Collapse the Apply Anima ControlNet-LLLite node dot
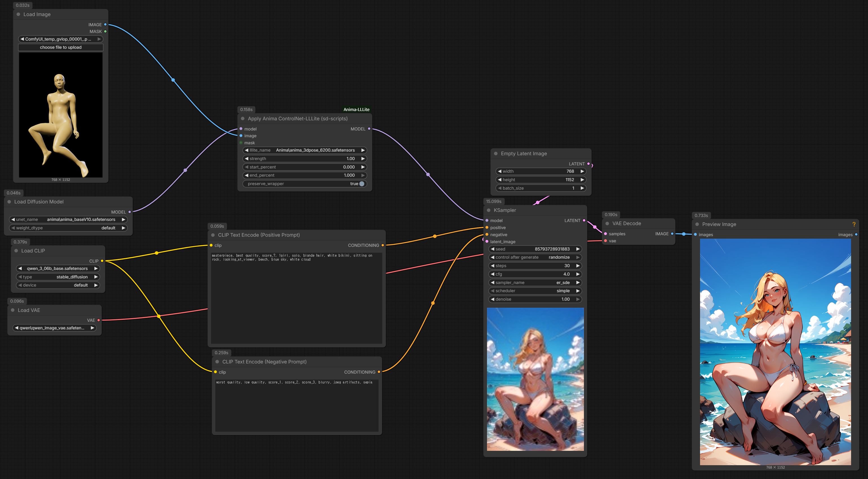This screenshot has width=868, height=479. tap(243, 119)
